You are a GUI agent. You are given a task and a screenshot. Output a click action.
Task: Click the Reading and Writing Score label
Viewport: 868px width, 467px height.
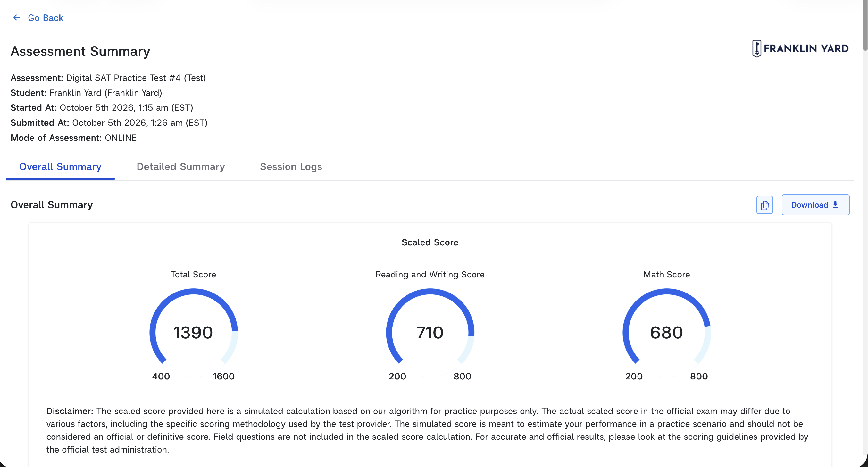[430, 274]
